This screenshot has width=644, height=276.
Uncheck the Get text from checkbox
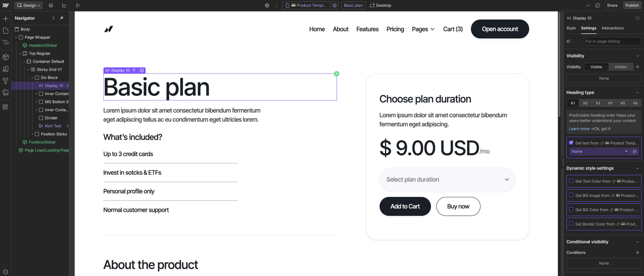571,143
